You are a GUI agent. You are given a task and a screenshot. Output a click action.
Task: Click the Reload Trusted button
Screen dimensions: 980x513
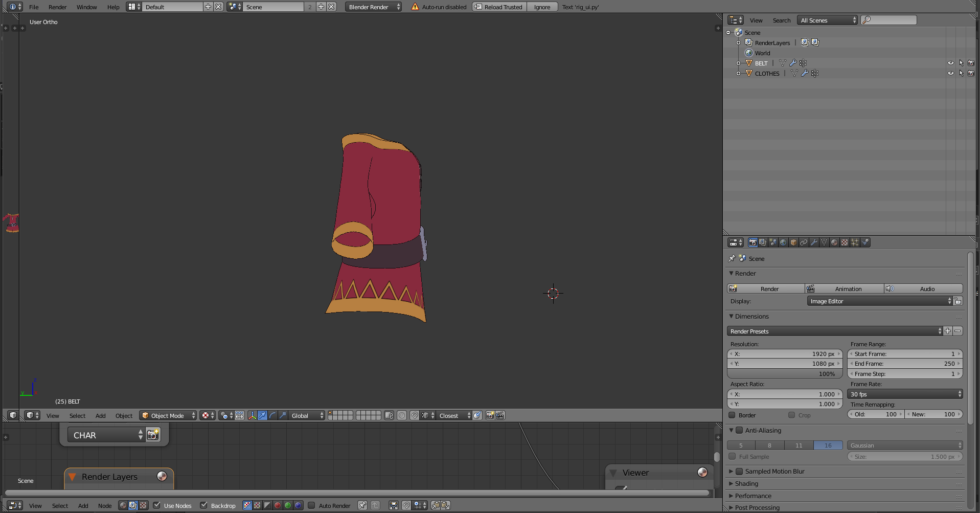coord(499,7)
